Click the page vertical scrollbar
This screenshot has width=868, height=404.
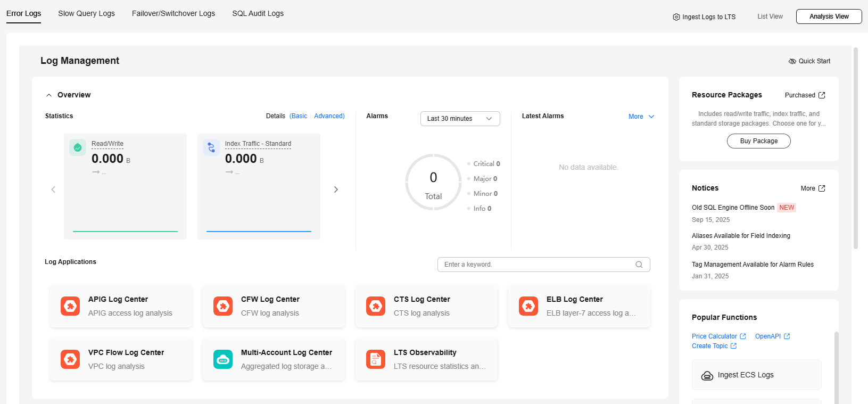[855, 149]
